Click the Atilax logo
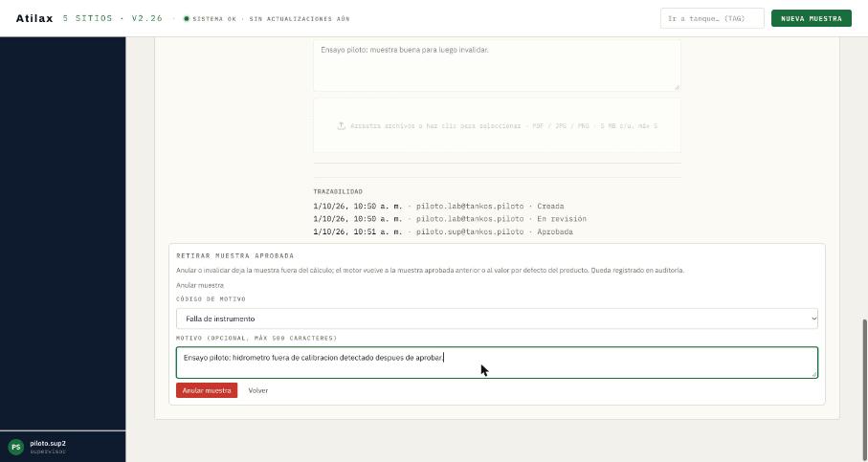This screenshot has width=868, height=462. (x=34, y=18)
